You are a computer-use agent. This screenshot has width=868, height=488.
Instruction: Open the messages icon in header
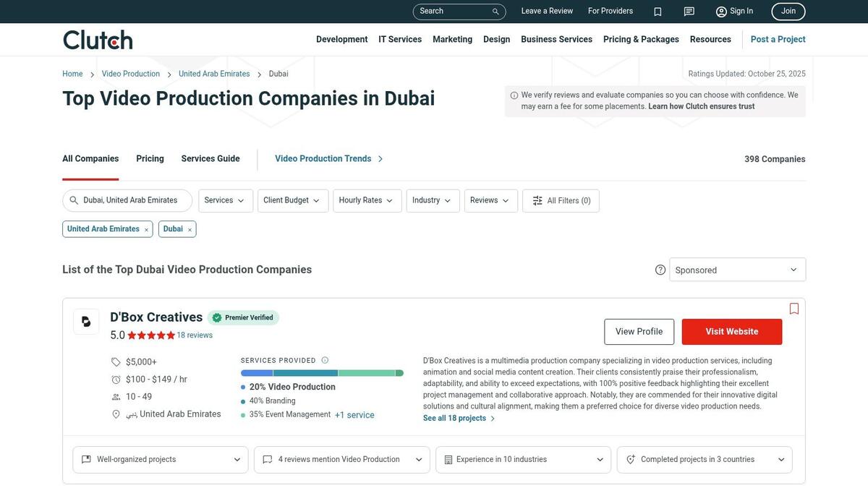pyautogui.click(x=689, y=12)
